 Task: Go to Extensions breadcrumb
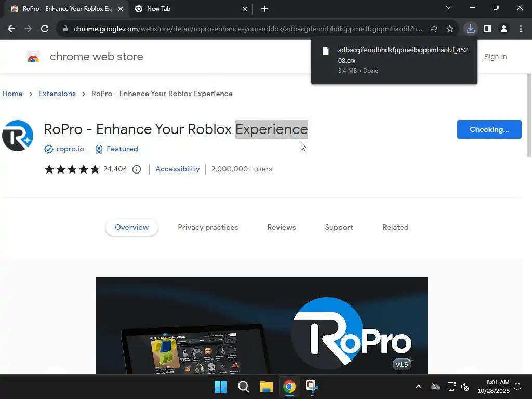57,94
